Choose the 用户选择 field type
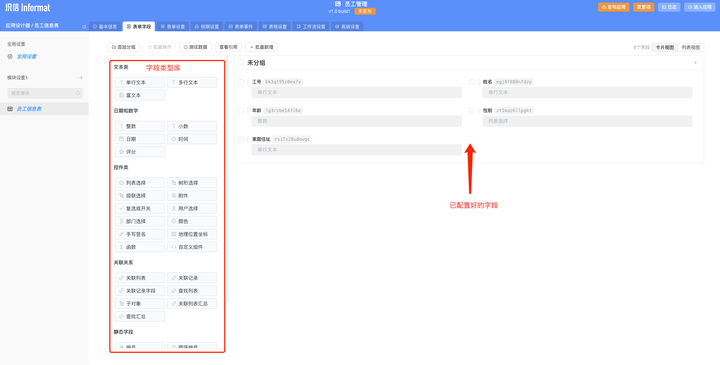 point(192,208)
